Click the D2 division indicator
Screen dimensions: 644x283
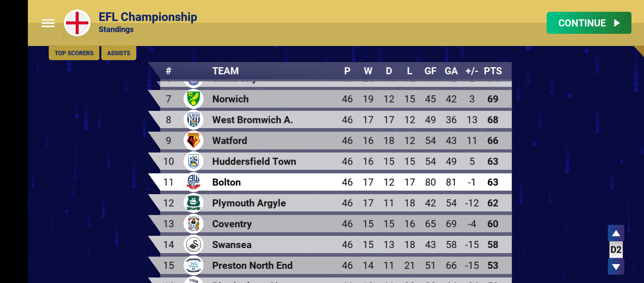pyautogui.click(x=616, y=250)
